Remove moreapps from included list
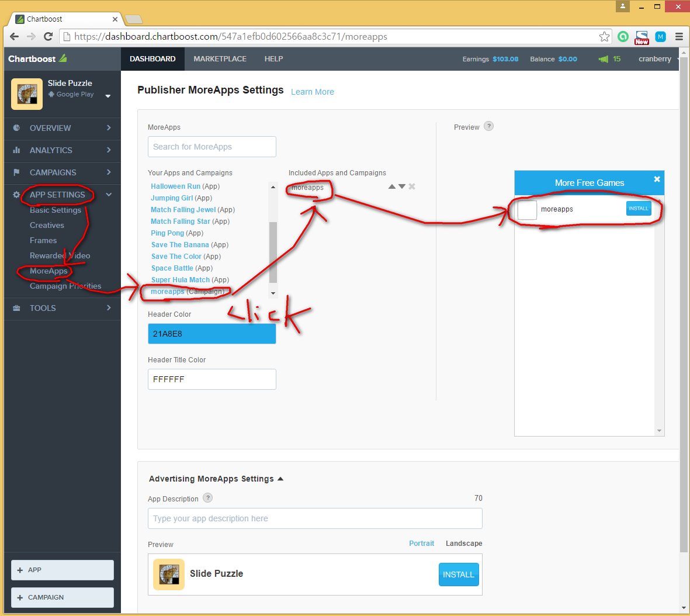 pyautogui.click(x=412, y=186)
